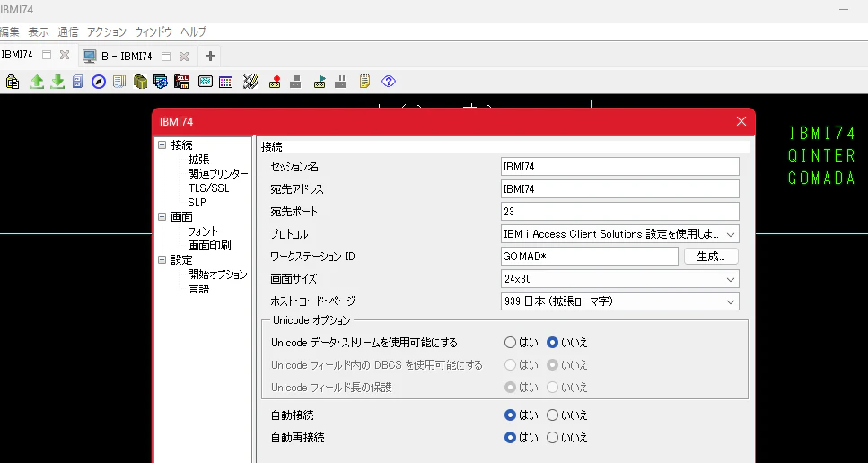Open the 画面サイズ dropdown showing 24x80

620,279
